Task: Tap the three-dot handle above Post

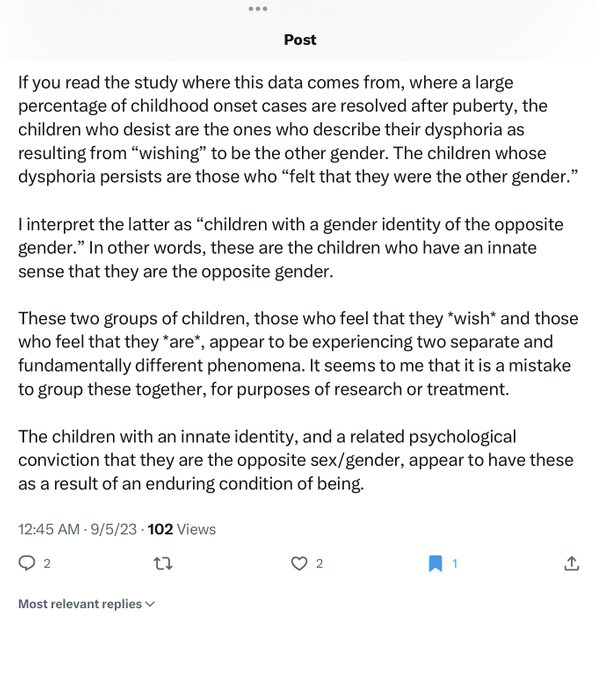Action: 258,9
